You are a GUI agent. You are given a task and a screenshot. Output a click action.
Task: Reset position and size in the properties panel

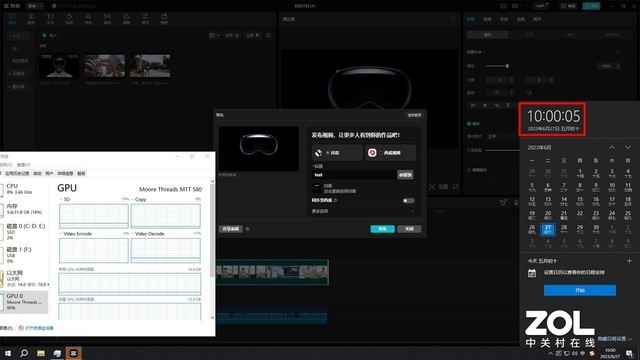[617, 52]
